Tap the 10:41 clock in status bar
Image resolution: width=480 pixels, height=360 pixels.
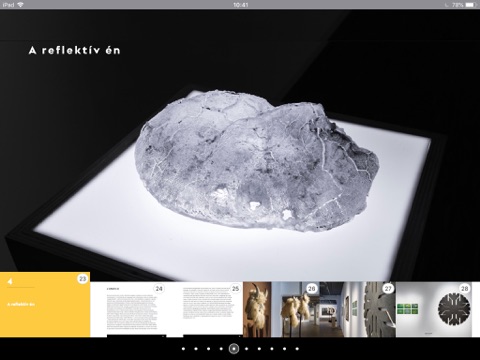click(x=240, y=5)
